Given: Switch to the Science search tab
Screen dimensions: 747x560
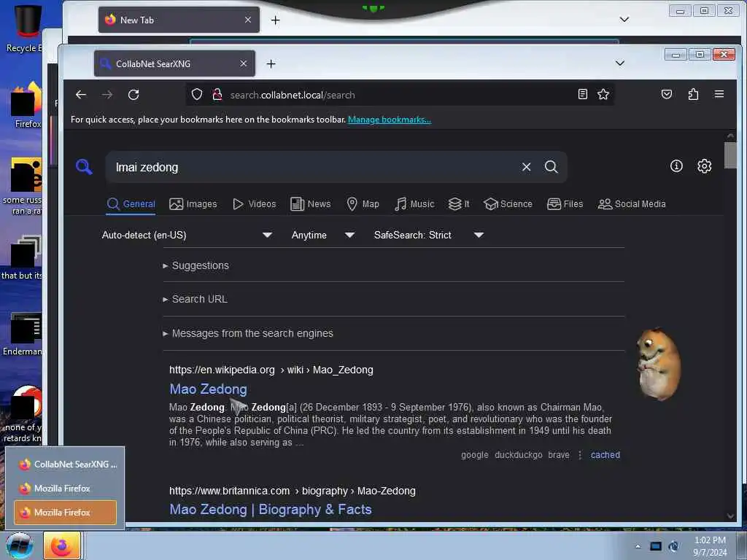Looking at the screenshot, I should point(508,204).
